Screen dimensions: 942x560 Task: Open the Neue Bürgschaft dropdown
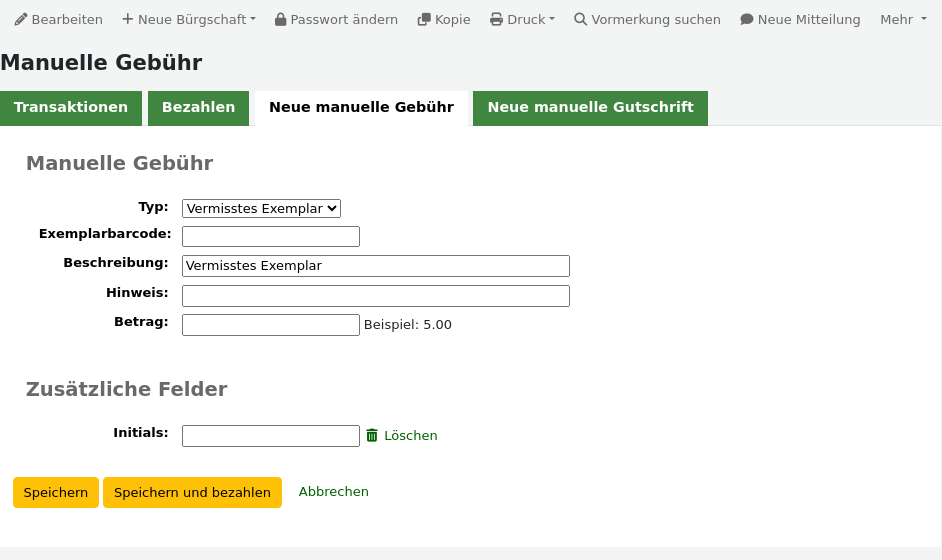click(x=188, y=20)
